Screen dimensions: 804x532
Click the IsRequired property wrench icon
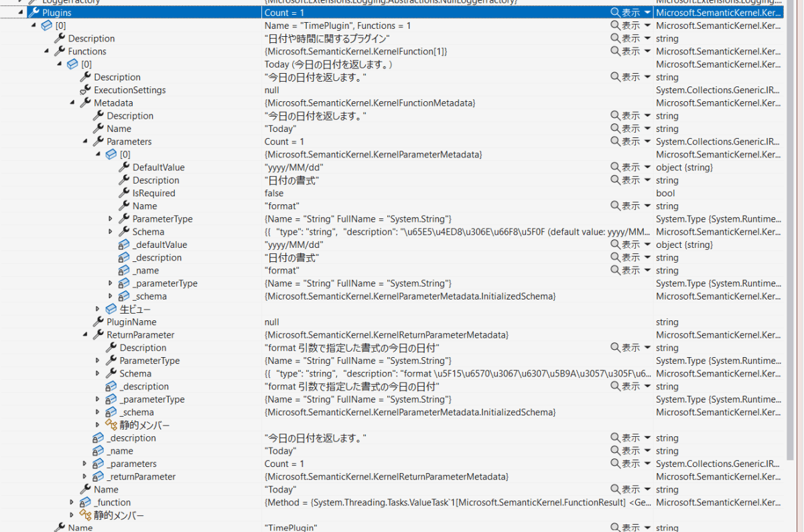[x=124, y=194]
